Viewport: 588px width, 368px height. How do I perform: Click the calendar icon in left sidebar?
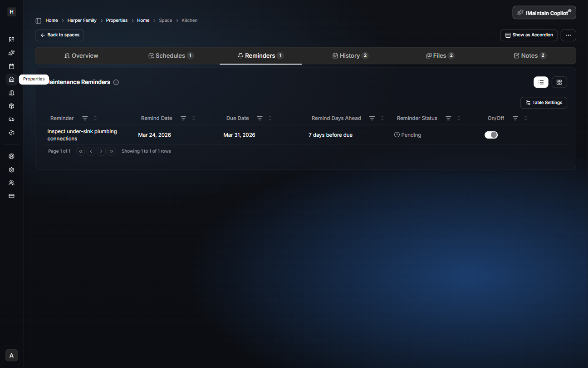[x=12, y=66]
